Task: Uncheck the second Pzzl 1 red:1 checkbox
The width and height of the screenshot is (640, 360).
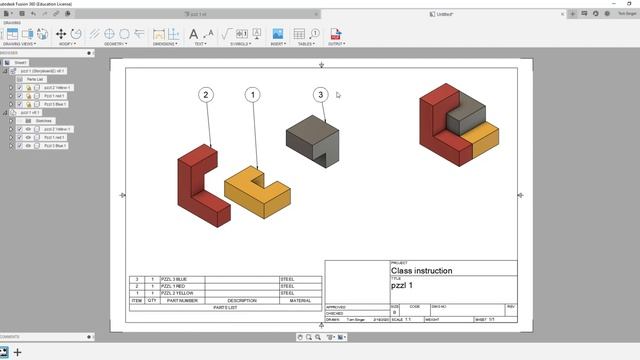Action: [x=19, y=138]
